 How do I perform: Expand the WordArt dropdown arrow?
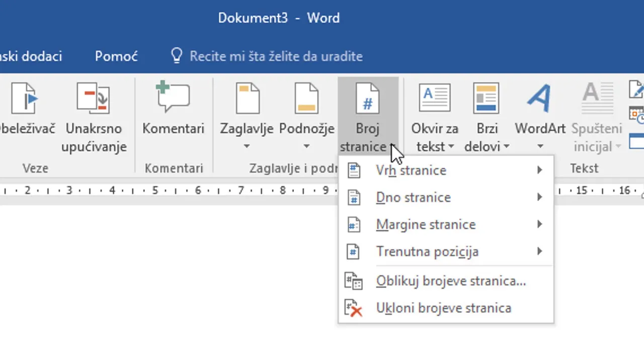coord(540,147)
